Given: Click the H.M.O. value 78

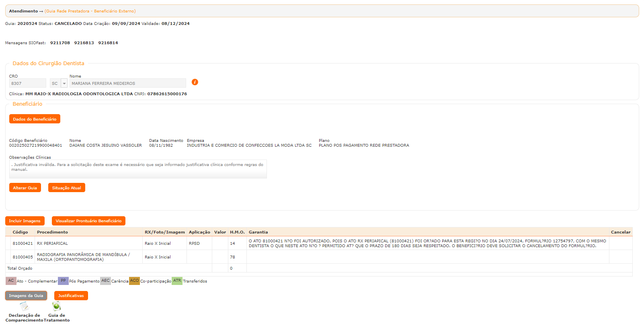Looking at the screenshot, I should [x=232, y=257].
